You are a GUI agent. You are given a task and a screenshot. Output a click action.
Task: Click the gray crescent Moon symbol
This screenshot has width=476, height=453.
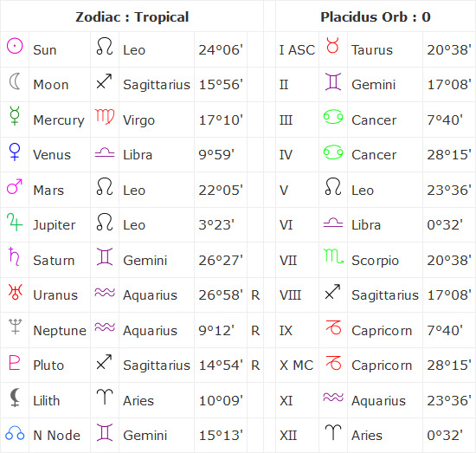tap(15, 81)
